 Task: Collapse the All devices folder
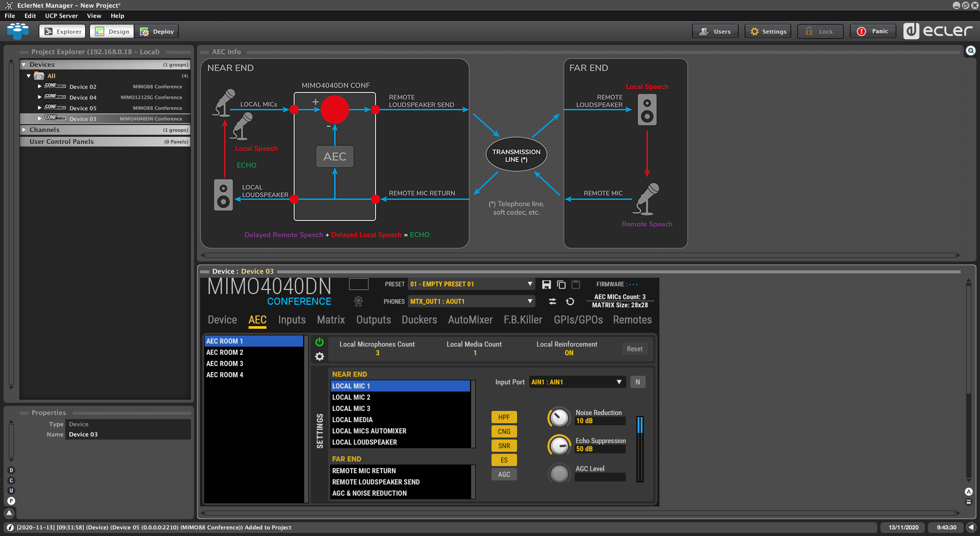pos(29,76)
